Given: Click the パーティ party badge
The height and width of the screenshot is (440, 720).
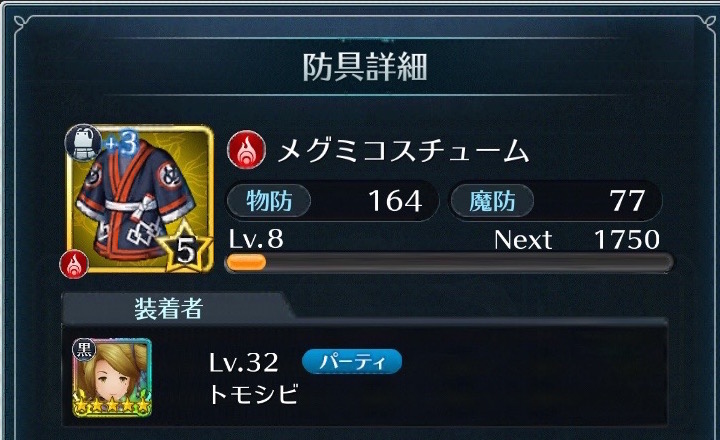Looking at the screenshot, I should click(x=352, y=361).
